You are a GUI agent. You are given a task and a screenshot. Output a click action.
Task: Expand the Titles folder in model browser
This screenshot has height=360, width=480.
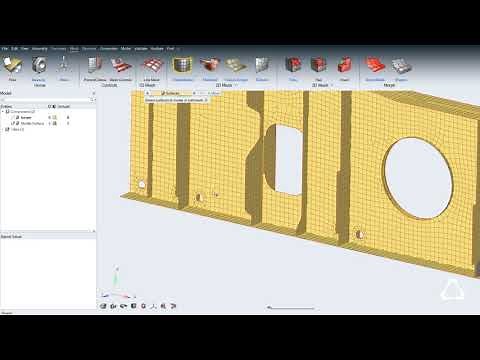click(x=3, y=129)
